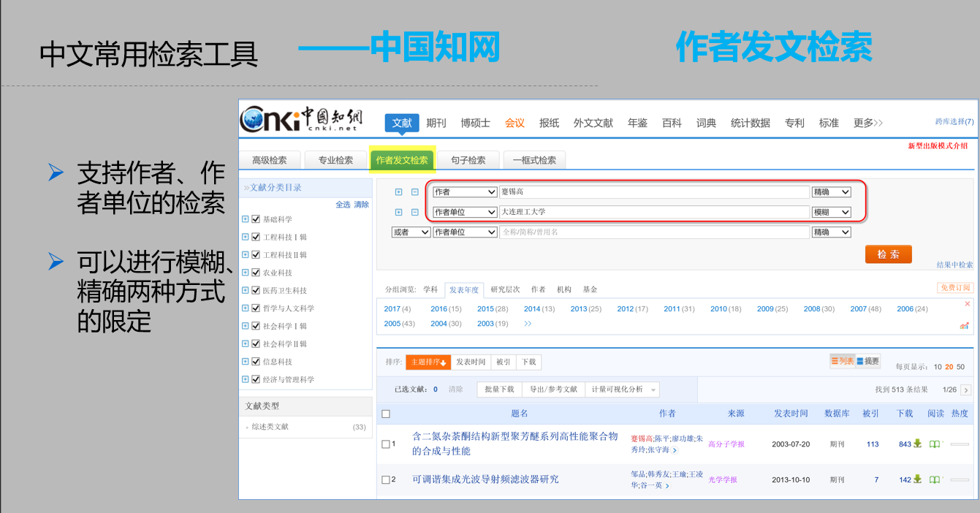Viewport: 980px width, 513px height.
Task: Toggle the select-all checkbox in result header
Action: [387, 413]
